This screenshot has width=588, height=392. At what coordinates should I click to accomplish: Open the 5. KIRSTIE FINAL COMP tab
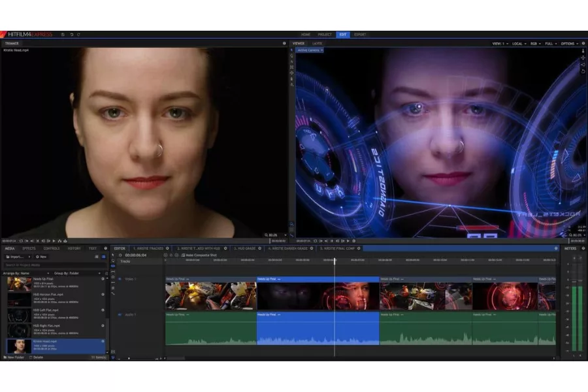tap(337, 248)
